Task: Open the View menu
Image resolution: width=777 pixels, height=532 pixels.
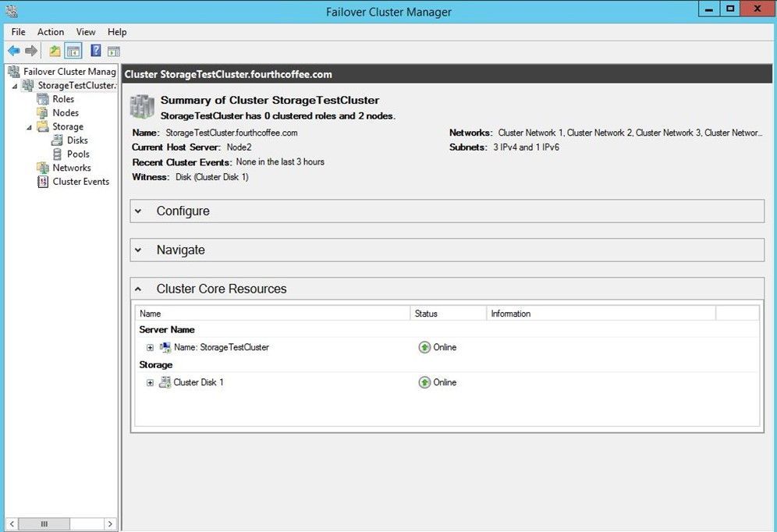Action: click(x=86, y=32)
